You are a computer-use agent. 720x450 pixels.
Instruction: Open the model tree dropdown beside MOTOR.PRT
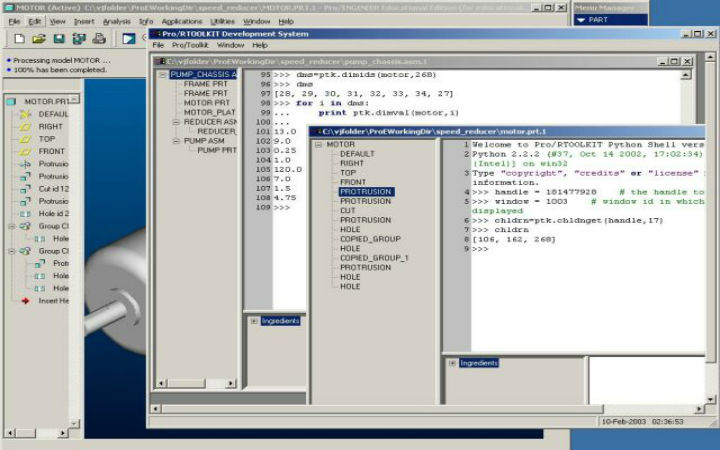click(74, 99)
